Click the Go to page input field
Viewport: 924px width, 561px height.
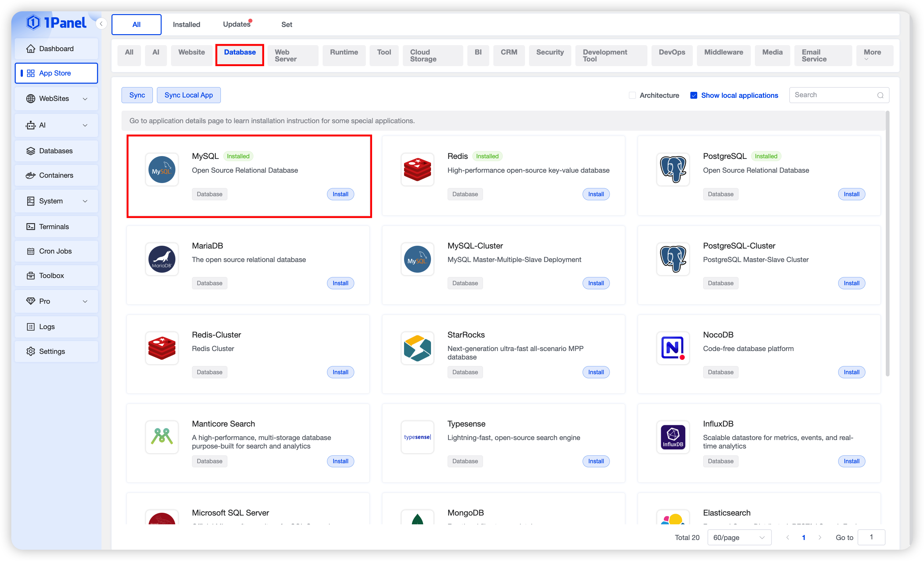871,537
